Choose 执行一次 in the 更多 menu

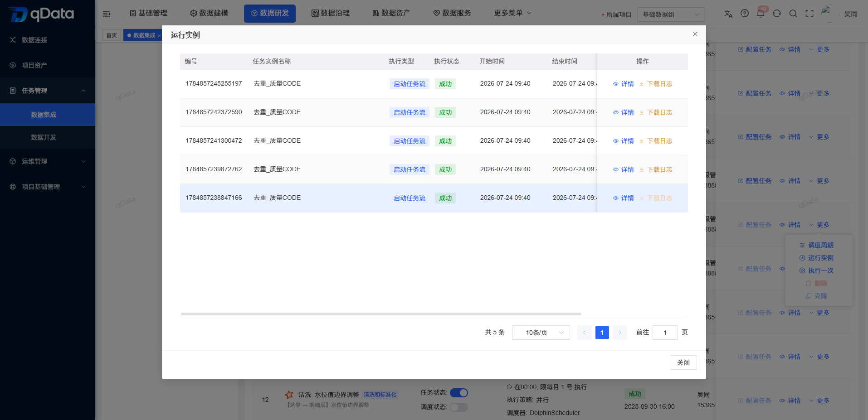point(817,270)
